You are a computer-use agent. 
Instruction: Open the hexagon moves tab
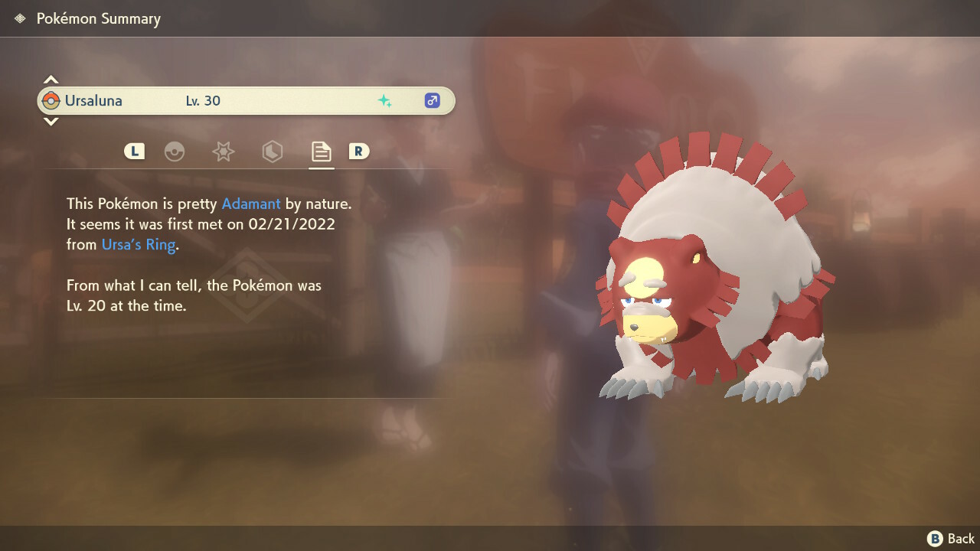point(272,152)
